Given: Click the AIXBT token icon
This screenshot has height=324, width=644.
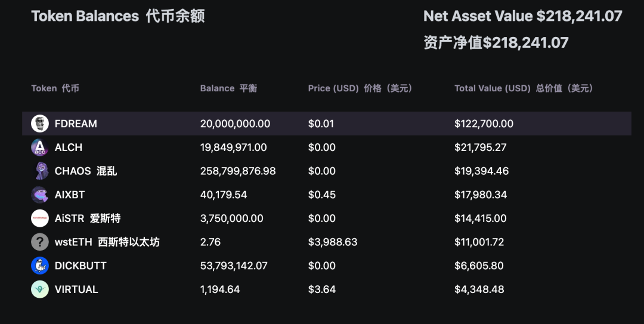Looking at the screenshot, I should (x=40, y=195).
